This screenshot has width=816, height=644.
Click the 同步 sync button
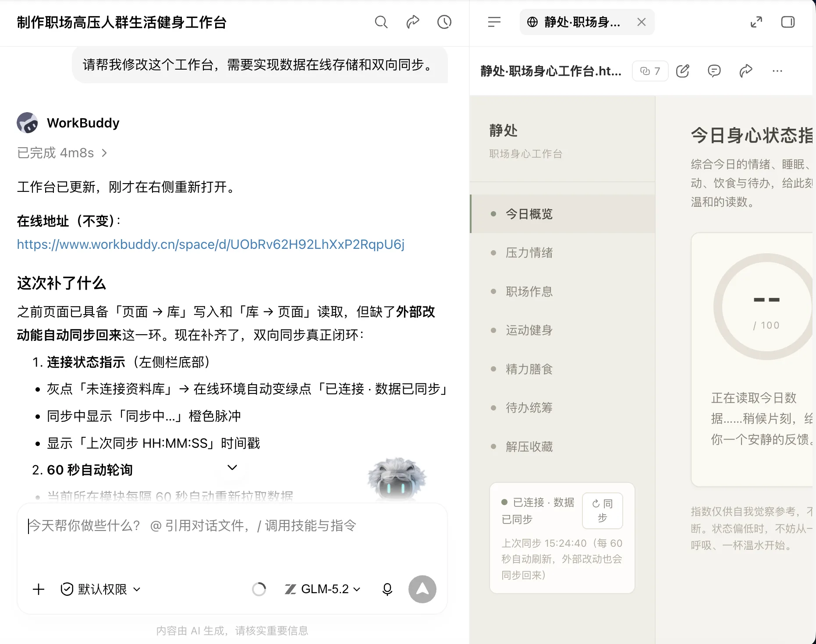point(603,511)
